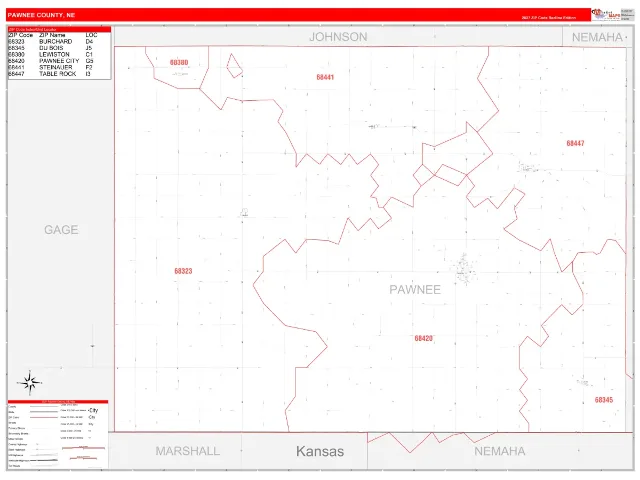This screenshot has height=480, width=640.
Task: Select the BURCHARD row in the ZIP index
Action: click(51, 42)
